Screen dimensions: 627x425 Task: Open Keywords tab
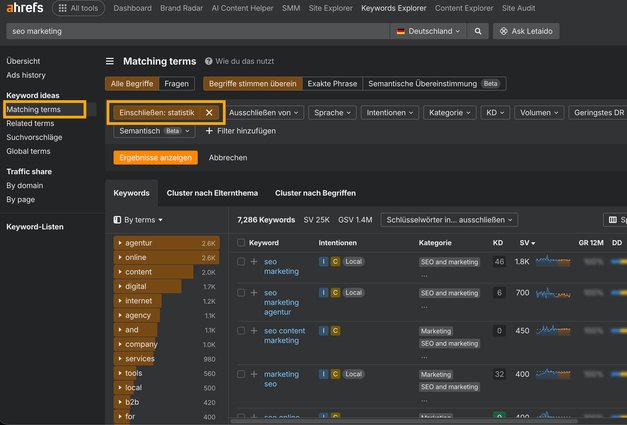[x=132, y=193]
